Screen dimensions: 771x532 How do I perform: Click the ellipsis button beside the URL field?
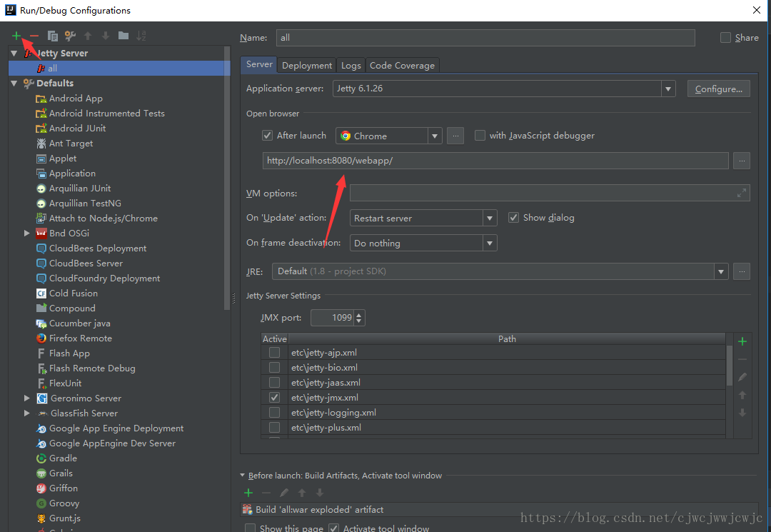click(742, 161)
